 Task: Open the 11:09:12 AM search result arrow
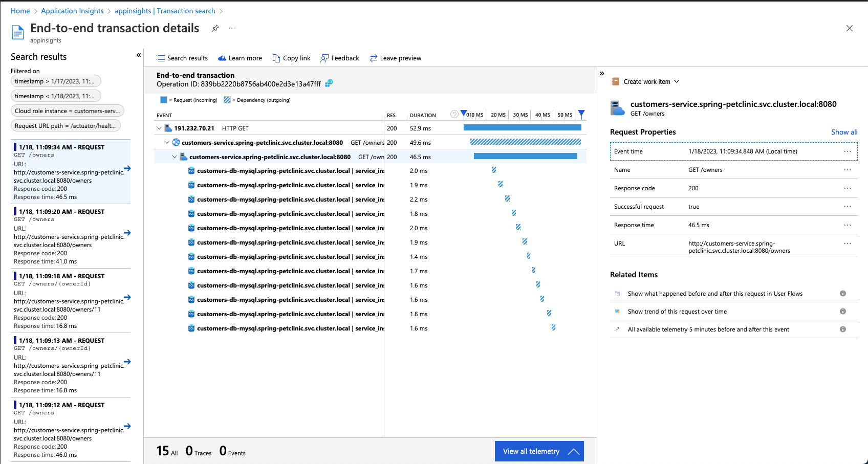point(127,426)
